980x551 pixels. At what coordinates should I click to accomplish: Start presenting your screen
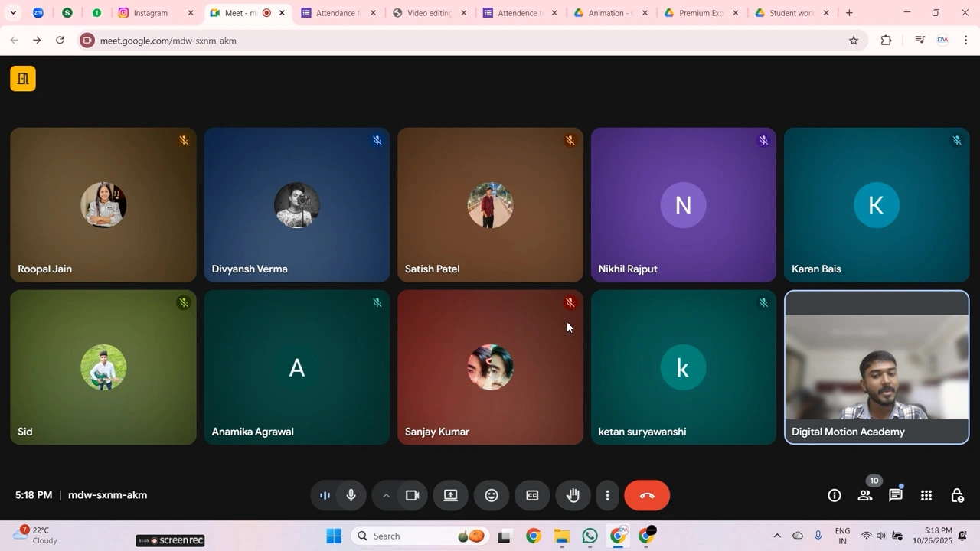pyautogui.click(x=451, y=496)
